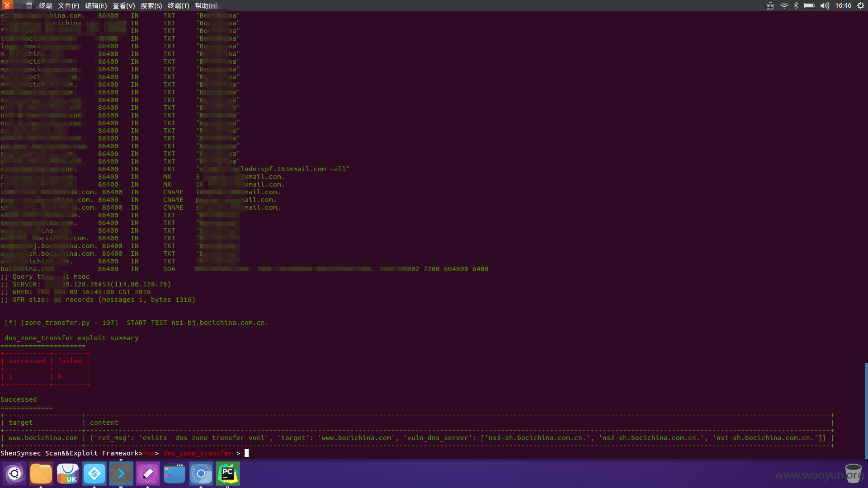Click the red 'failed' column header
Viewport: 868px width, 488px height.
pyautogui.click(x=70, y=361)
